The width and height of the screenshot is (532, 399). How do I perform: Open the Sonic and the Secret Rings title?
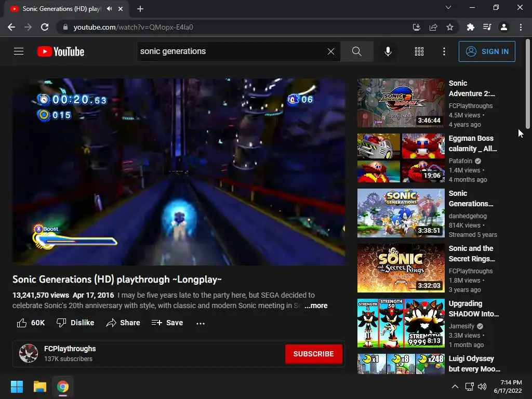coord(472,254)
